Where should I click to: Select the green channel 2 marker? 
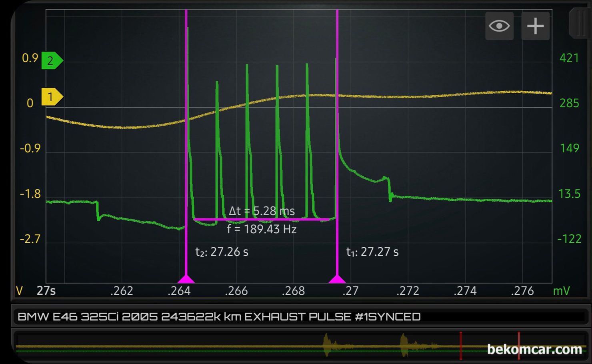point(52,61)
